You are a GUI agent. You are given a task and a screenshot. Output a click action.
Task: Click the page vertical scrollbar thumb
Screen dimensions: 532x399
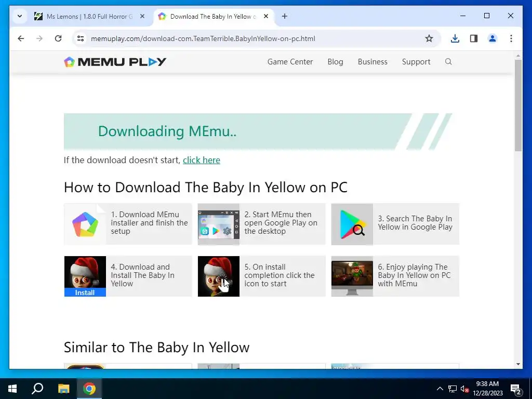518,105
